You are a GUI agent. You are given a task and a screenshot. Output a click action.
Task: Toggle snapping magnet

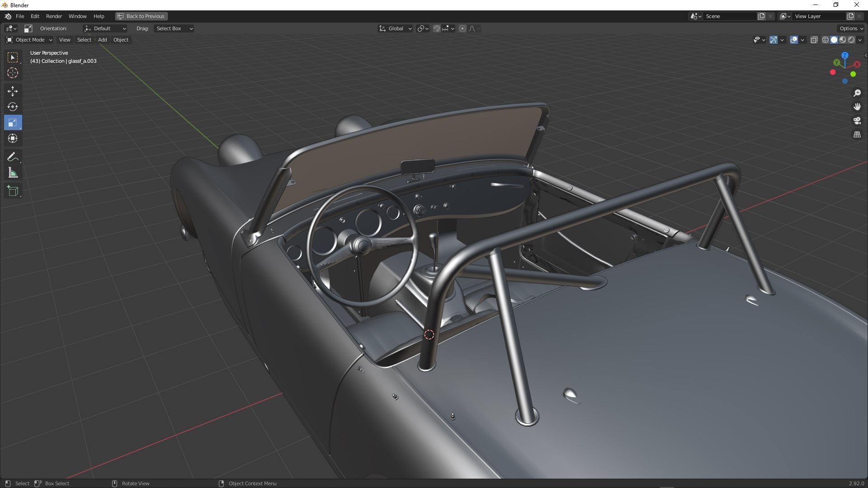point(437,28)
